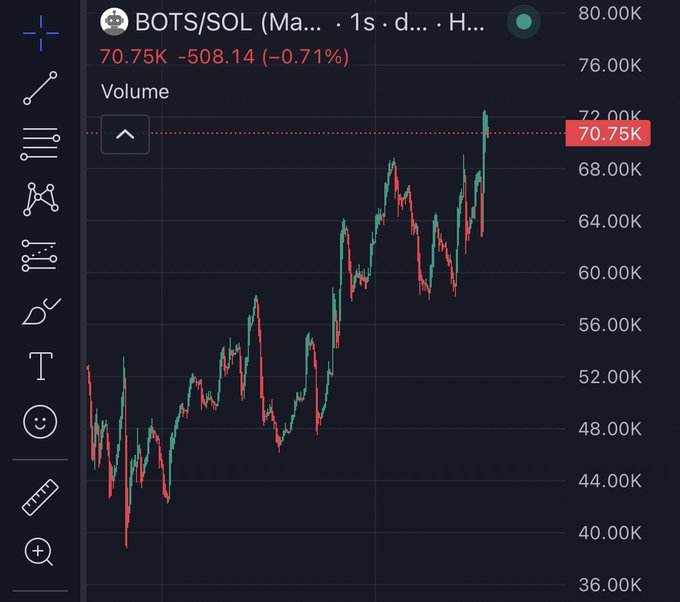Select the long position projection tool
This screenshot has width=680, height=602.
click(39, 255)
